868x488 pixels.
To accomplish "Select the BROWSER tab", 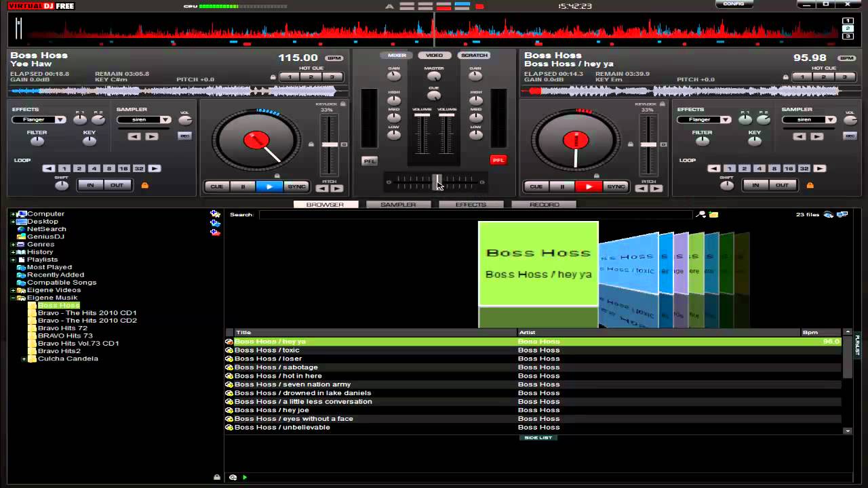I will [x=325, y=205].
